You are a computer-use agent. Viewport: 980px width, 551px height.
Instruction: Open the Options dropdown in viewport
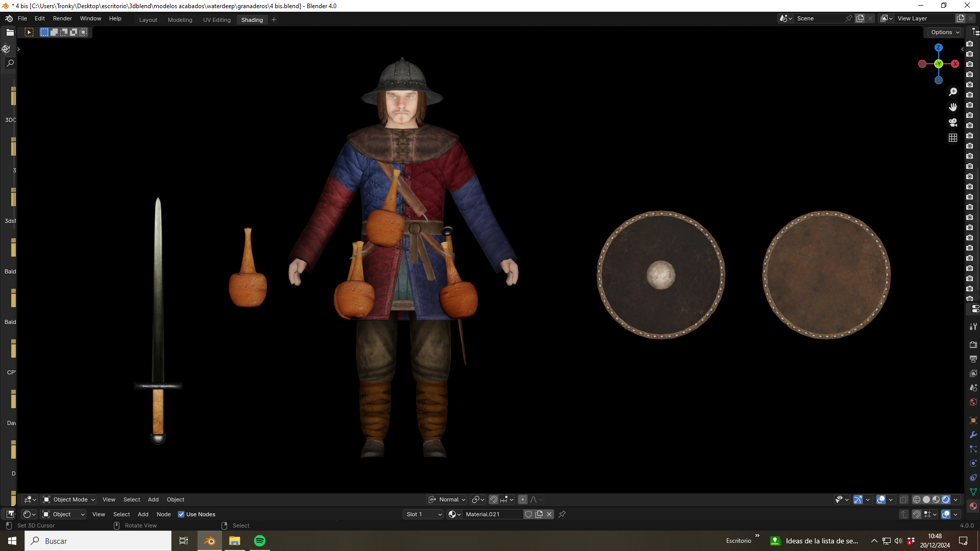point(945,32)
